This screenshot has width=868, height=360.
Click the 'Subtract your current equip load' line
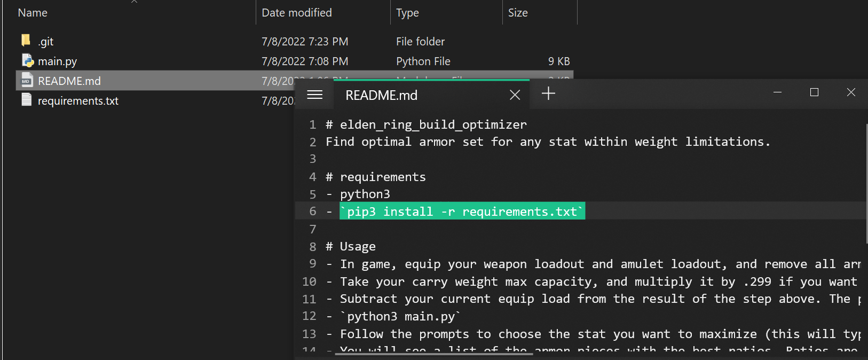pyautogui.click(x=593, y=299)
